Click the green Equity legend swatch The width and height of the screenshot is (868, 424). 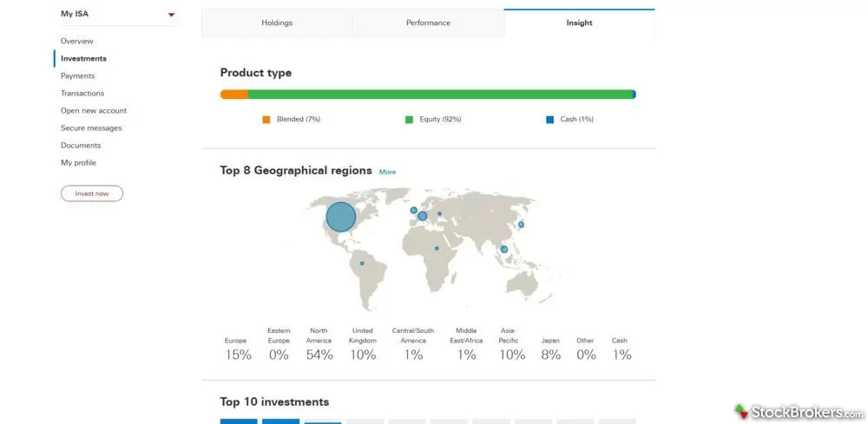point(409,120)
